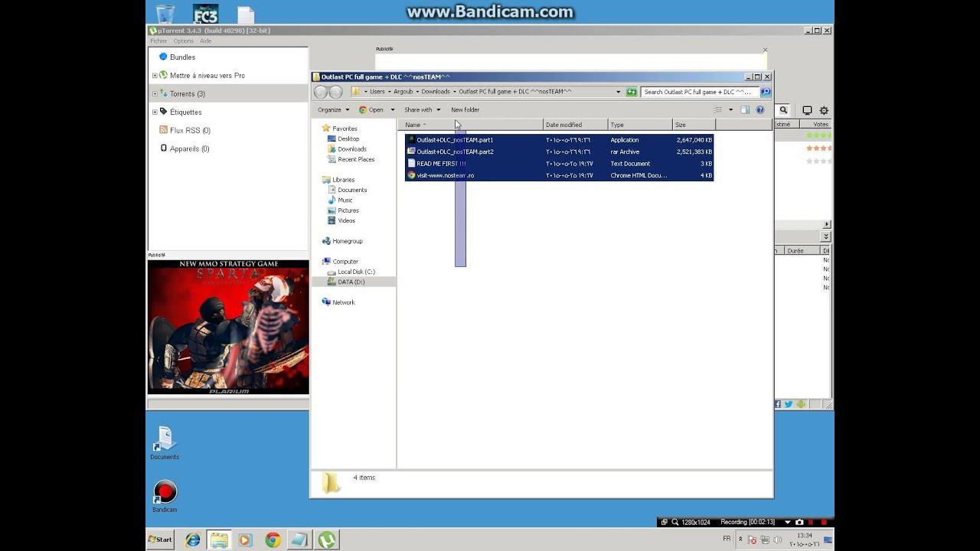Select Bundles in uTorrent sidebar

coord(182,57)
